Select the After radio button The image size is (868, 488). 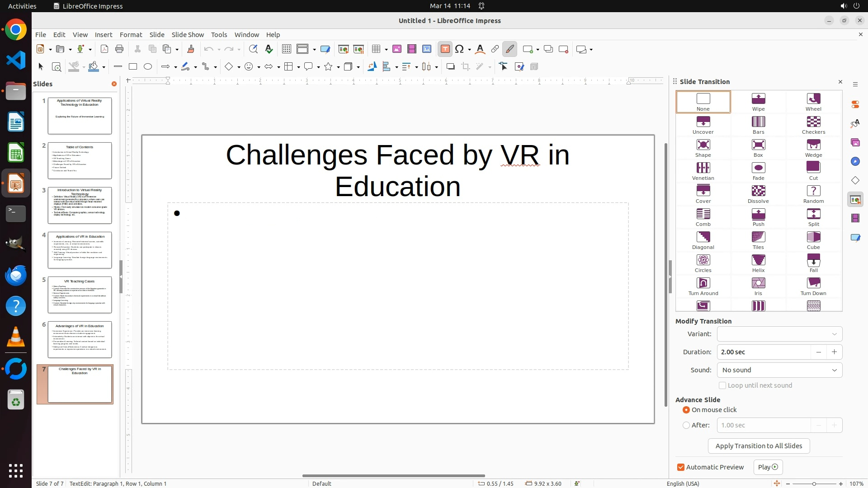(x=686, y=425)
